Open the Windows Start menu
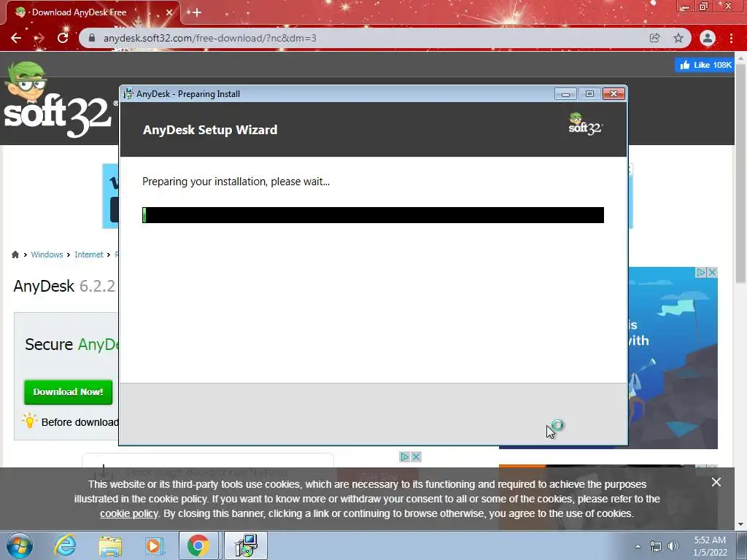 (20, 545)
